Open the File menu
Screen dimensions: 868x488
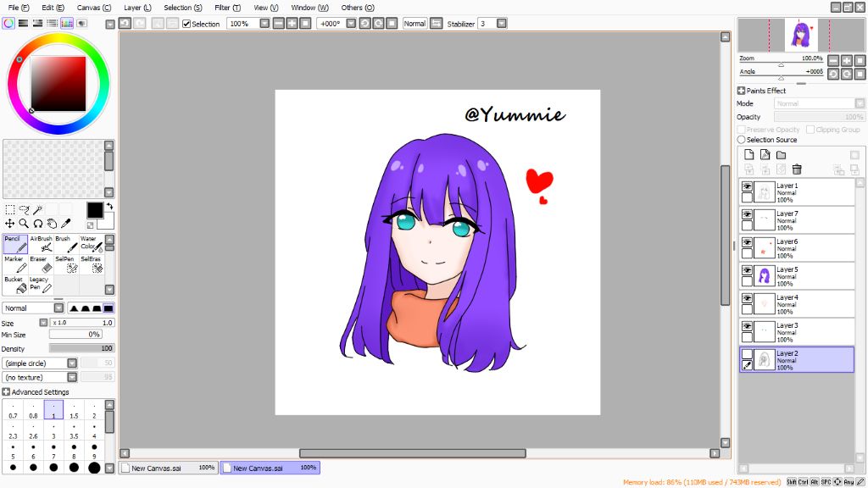(19, 8)
